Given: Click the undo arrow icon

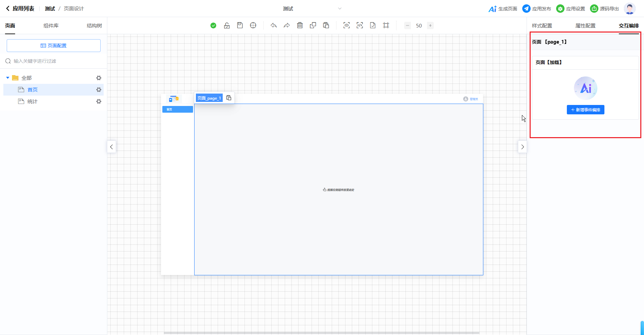Looking at the screenshot, I should click(274, 25).
